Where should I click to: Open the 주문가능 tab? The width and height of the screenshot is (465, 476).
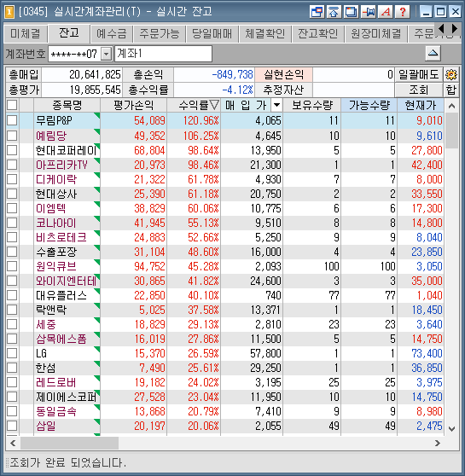(x=160, y=33)
